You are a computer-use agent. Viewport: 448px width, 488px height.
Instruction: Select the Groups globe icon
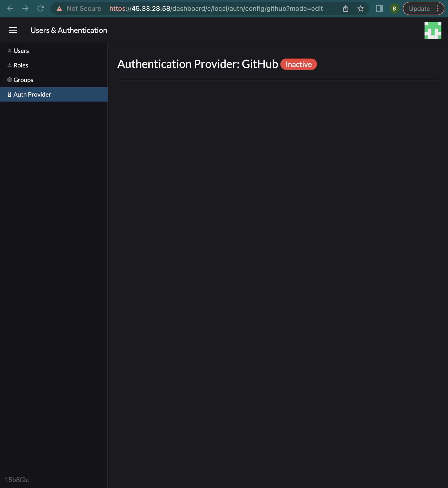[x=9, y=80]
